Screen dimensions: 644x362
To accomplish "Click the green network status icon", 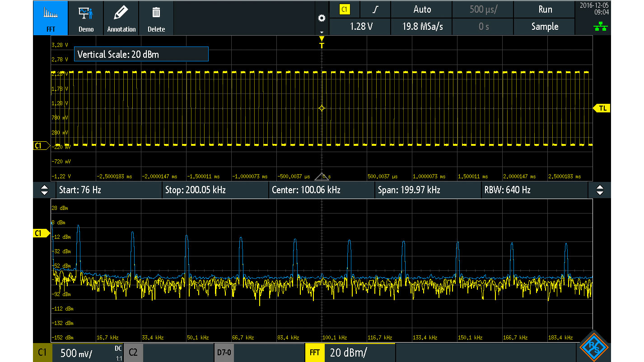I will pyautogui.click(x=600, y=28).
